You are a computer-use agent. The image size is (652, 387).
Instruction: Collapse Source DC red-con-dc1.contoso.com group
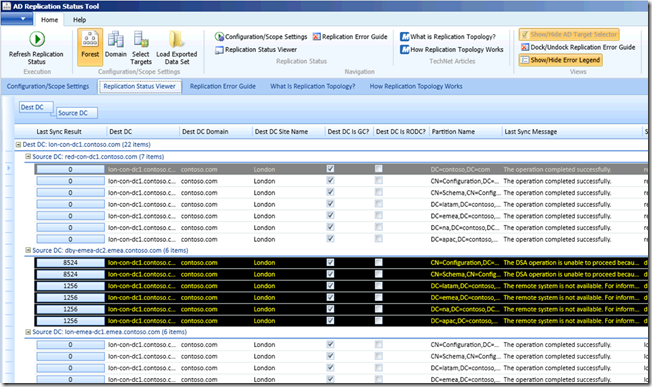pyautogui.click(x=28, y=157)
